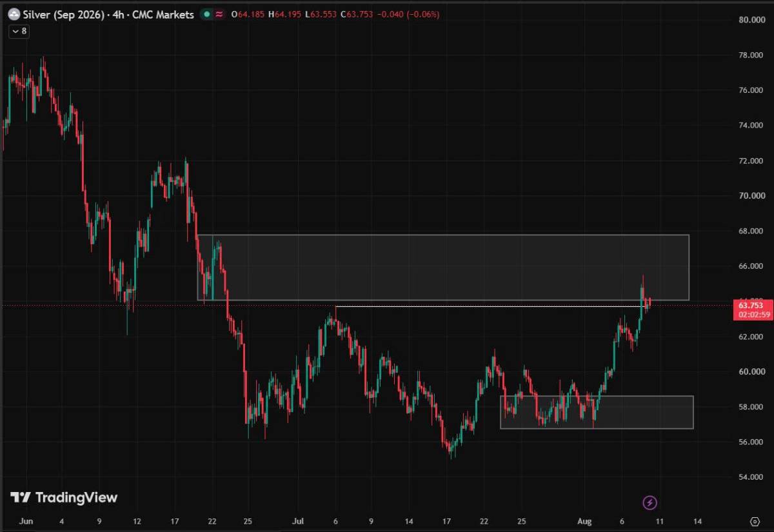Screen dimensions: 774x532
Task: Click the low value L63.553
Action: point(321,14)
